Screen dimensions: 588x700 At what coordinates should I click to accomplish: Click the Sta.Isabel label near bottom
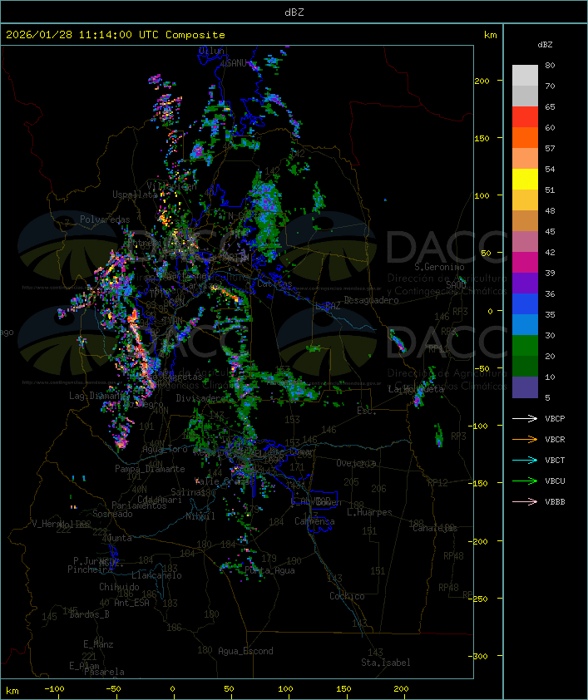[385, 663]
